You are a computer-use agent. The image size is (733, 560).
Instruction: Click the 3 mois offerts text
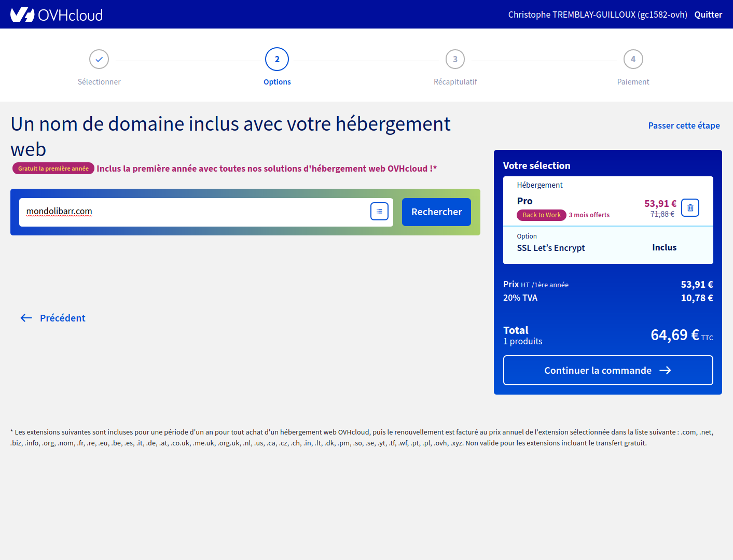point(589,215)
